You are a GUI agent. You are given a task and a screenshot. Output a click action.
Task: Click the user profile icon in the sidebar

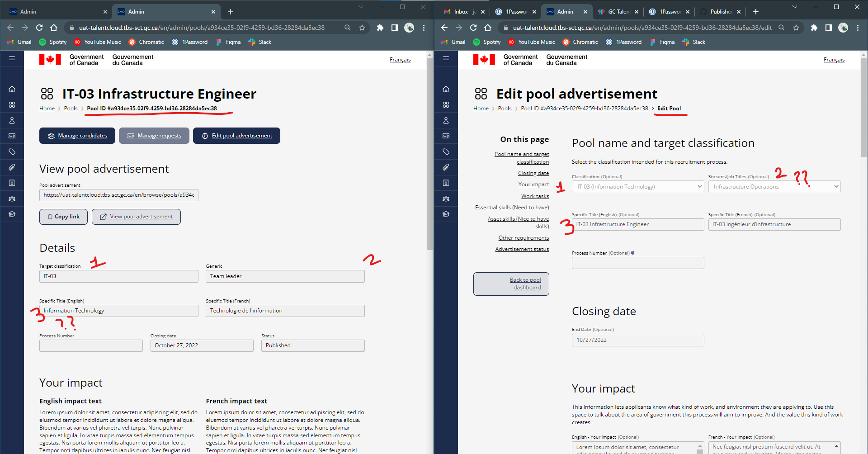point(12,120)
